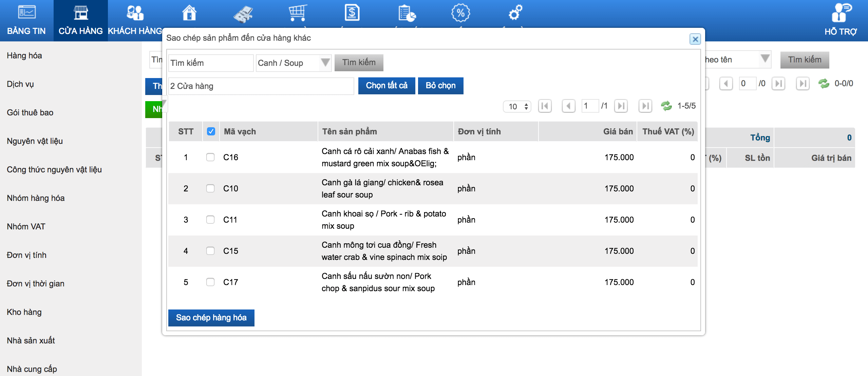Screen dimensions: 868x376
Task: Switch to the BẢNG TIN tab
Action: click(x=26, y=20)
